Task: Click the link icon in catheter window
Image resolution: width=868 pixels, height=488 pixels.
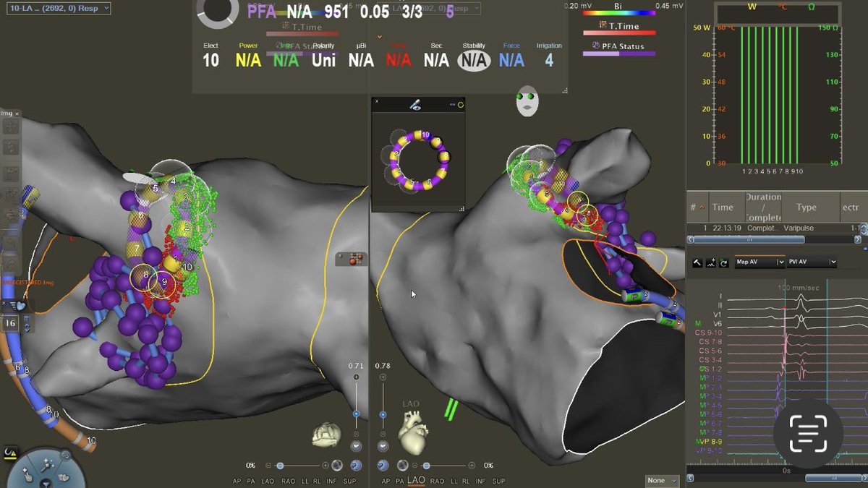Action: coord(452,105)
